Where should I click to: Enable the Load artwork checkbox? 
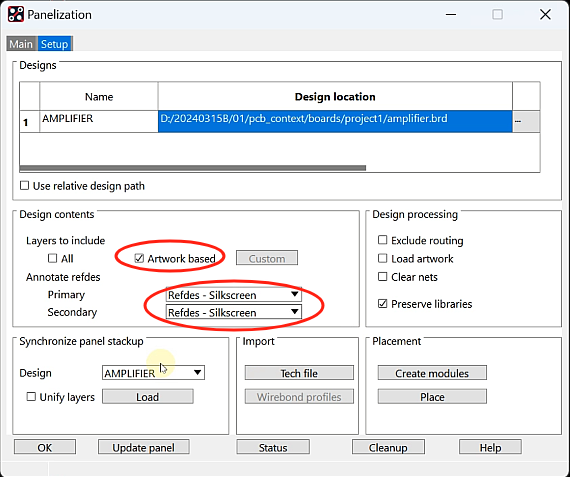(382, 258)
